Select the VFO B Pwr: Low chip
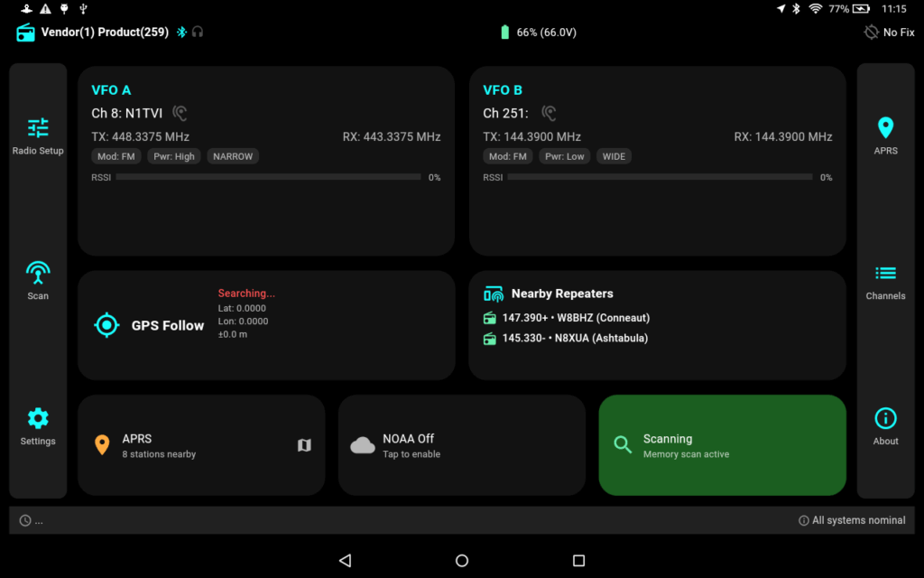 (565, 156)
